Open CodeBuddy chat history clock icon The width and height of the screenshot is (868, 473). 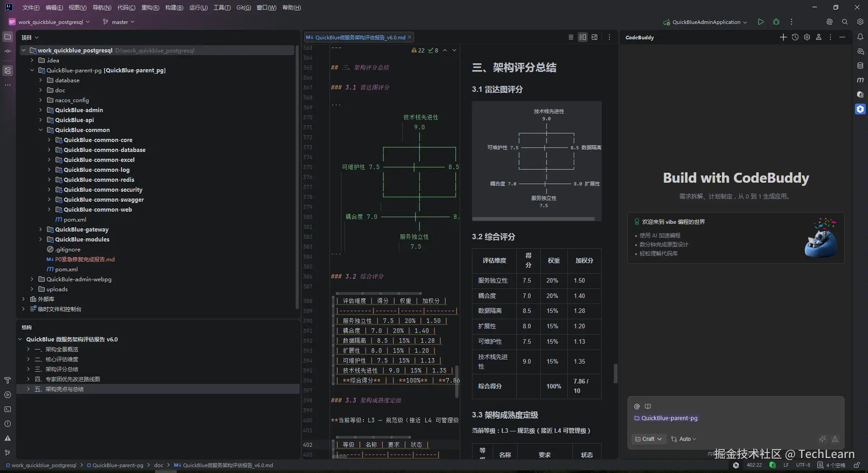795,37
